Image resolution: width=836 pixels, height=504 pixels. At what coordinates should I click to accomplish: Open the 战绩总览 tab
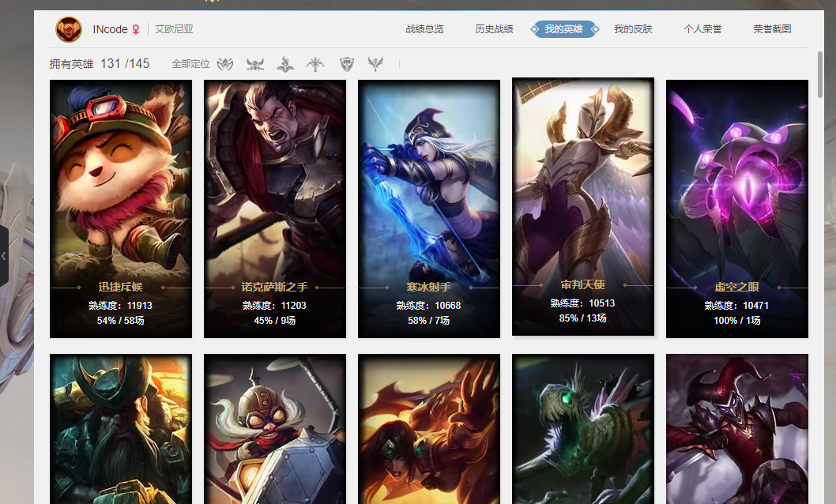pyautogui.click(x=424, y=29)
